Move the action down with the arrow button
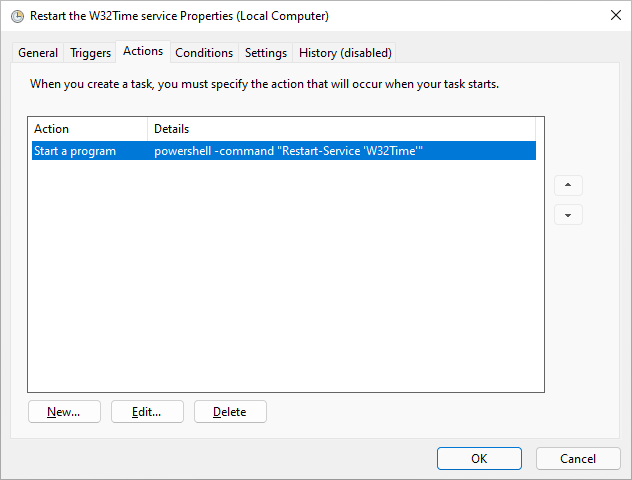This screenshot has height=480, width=632. [x=568, y=215]
